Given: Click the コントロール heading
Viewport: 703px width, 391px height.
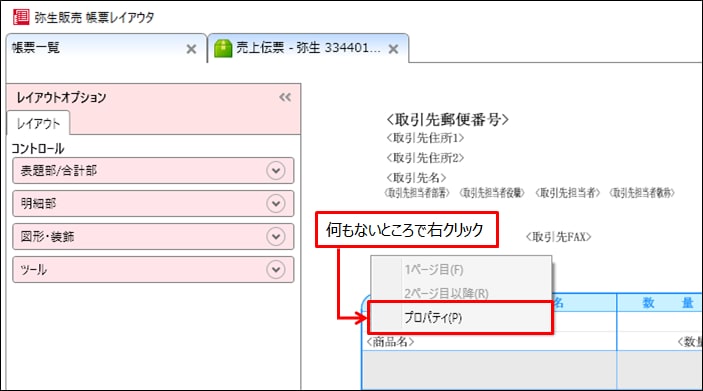Looking at the screenshot, I should pyautogui.click(x=38, y=148).
